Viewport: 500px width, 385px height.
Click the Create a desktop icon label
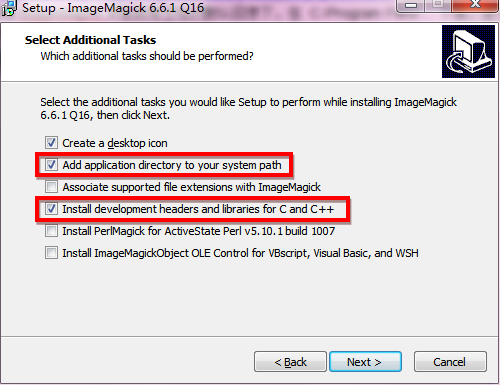pos(115,143)
